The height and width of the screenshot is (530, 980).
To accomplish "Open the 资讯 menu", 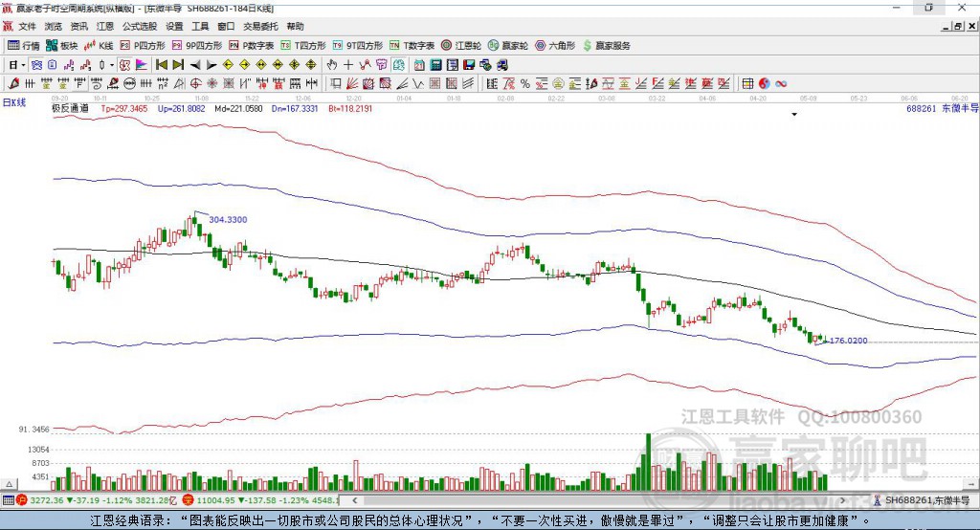I will [x=78, y=26].
